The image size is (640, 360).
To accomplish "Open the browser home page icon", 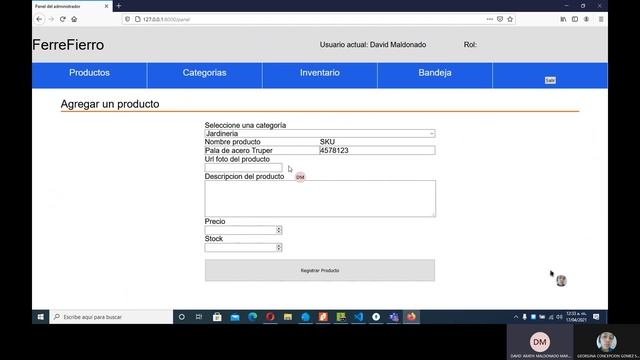I will 74,19.
